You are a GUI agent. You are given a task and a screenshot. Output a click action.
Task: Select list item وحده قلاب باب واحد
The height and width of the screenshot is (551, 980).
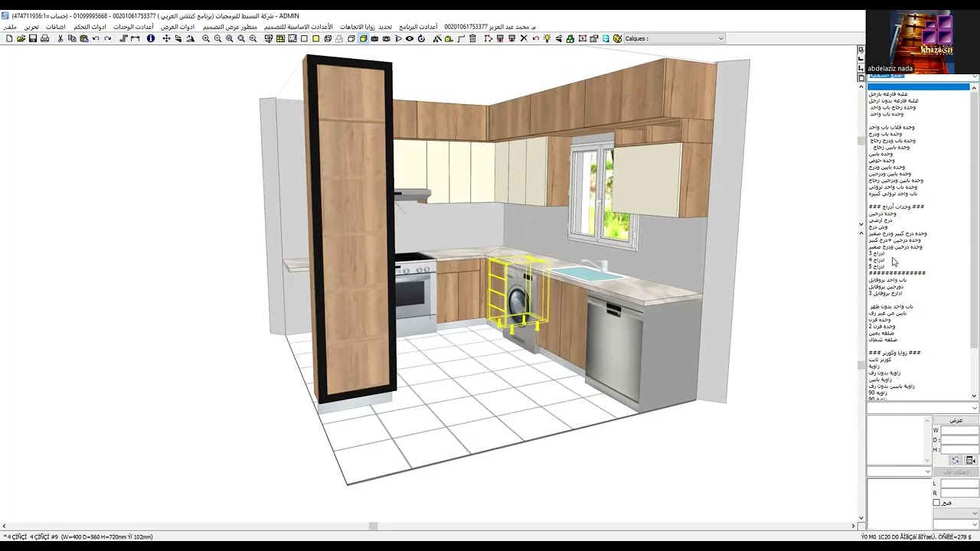pos(891,127)
